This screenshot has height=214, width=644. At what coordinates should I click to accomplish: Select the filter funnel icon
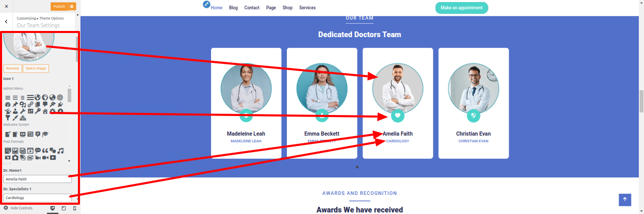(x=8, y=118)
